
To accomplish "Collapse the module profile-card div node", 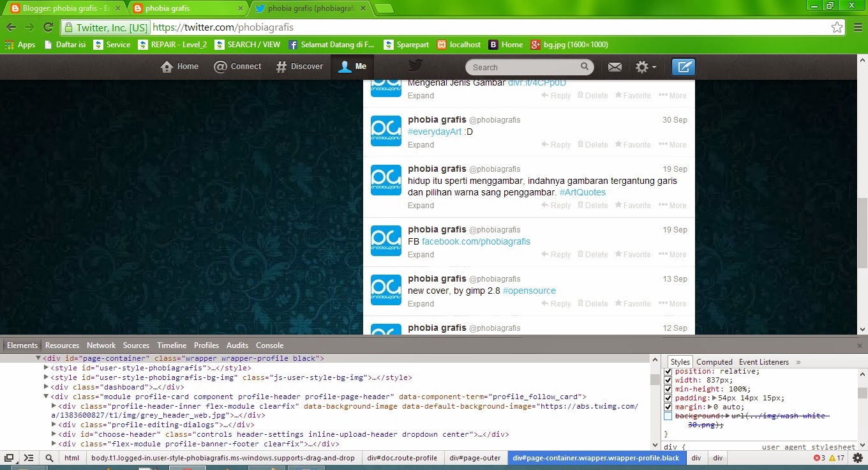I will click(46, 397).
